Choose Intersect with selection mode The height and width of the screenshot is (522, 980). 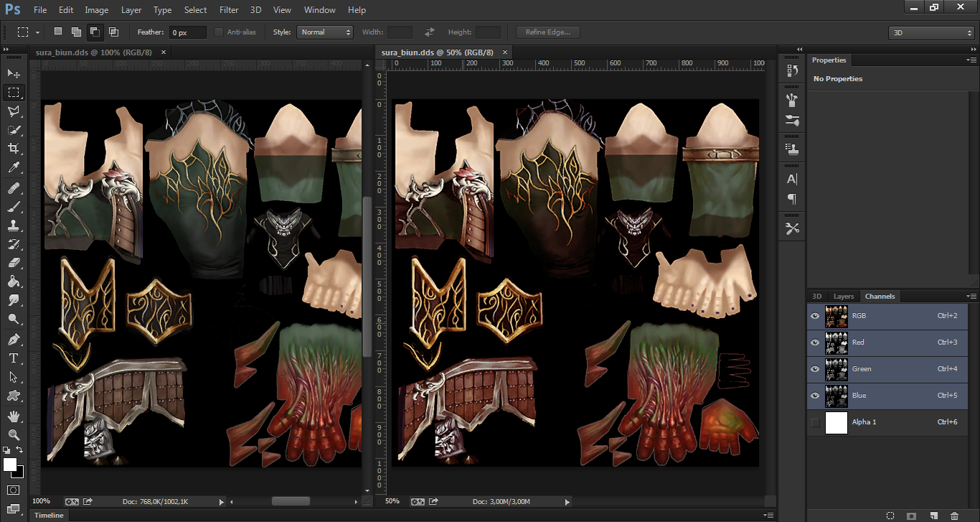(113, 32)
